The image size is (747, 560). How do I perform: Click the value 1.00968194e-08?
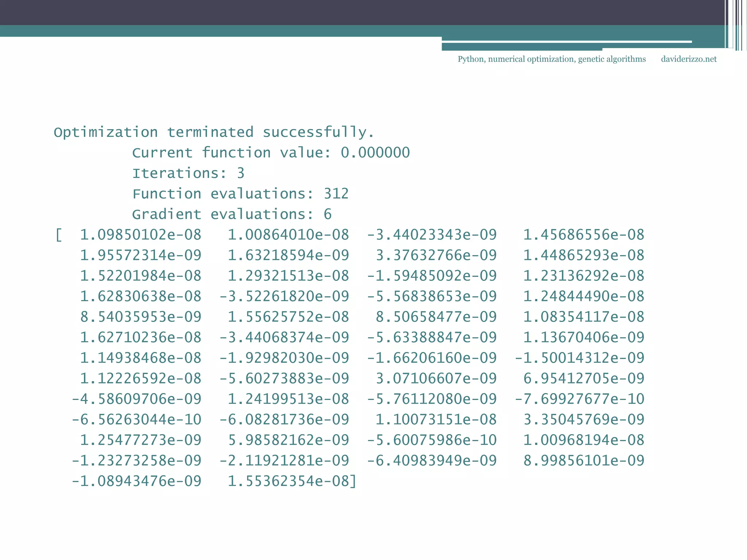(x=584, y=440)
